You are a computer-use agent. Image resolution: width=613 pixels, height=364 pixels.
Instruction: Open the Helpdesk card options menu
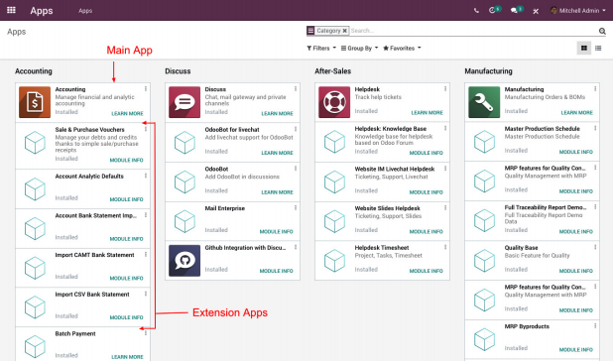point(445,89)
